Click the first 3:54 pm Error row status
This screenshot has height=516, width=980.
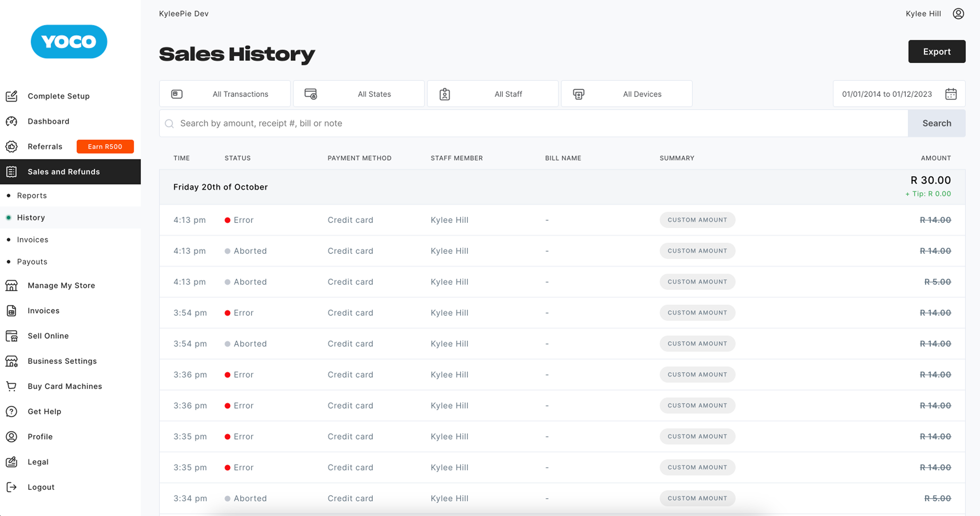pyautogui.click(x=239, y=313)
